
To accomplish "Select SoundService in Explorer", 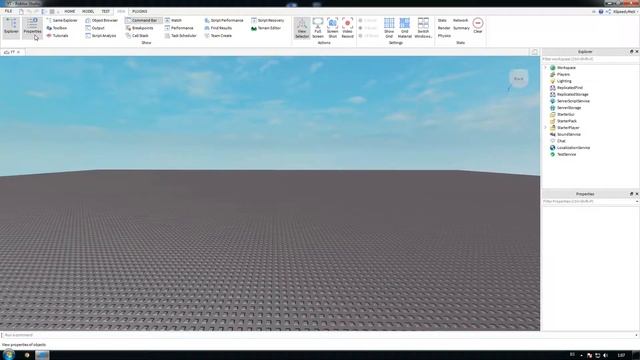I will 569,134.
